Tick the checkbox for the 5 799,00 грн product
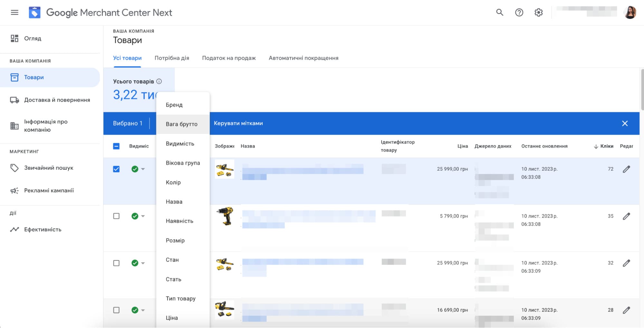 (116, 216)
